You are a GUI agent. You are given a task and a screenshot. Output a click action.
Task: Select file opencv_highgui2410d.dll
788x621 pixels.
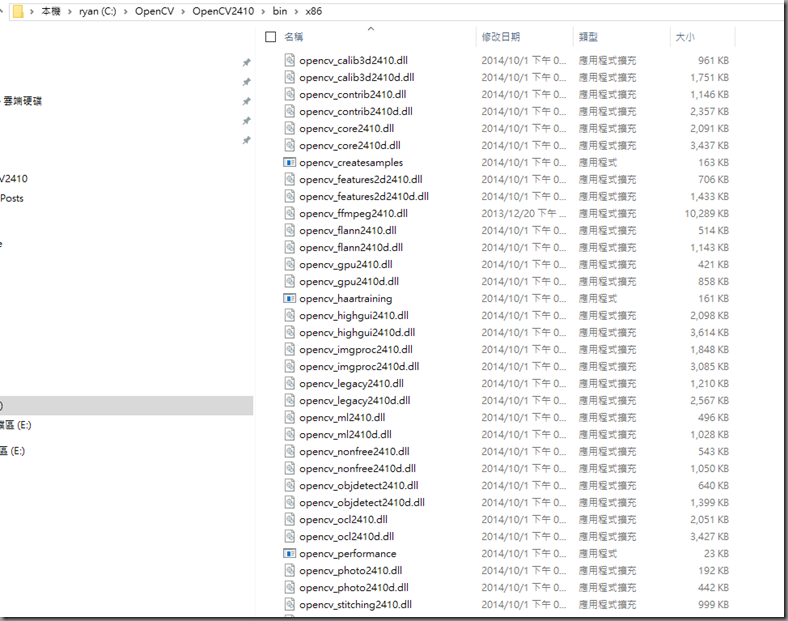click(357, 333)
